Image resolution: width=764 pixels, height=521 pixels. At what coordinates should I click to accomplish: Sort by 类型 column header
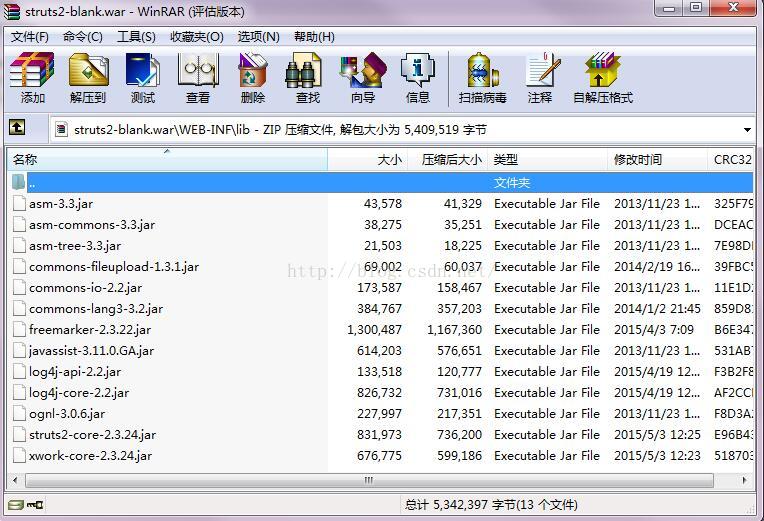pyautogui.click(x=547, y=159)
